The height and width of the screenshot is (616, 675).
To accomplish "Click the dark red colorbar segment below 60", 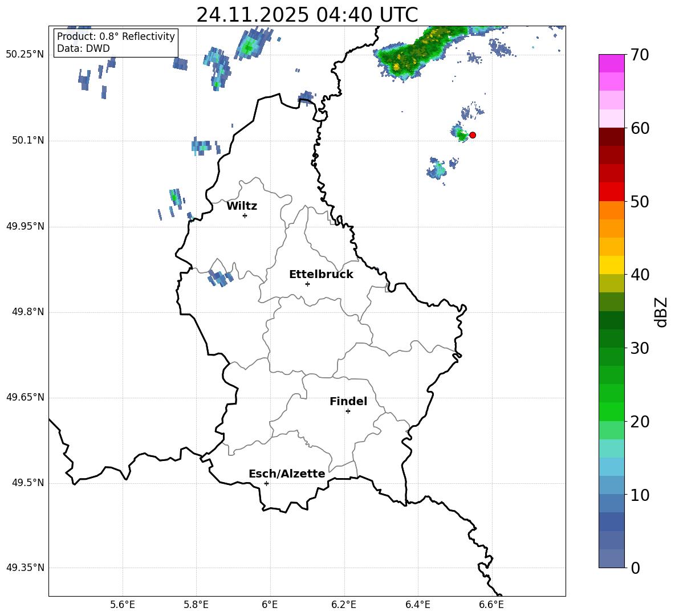I will pyautogui.click(x=611, y=137).
